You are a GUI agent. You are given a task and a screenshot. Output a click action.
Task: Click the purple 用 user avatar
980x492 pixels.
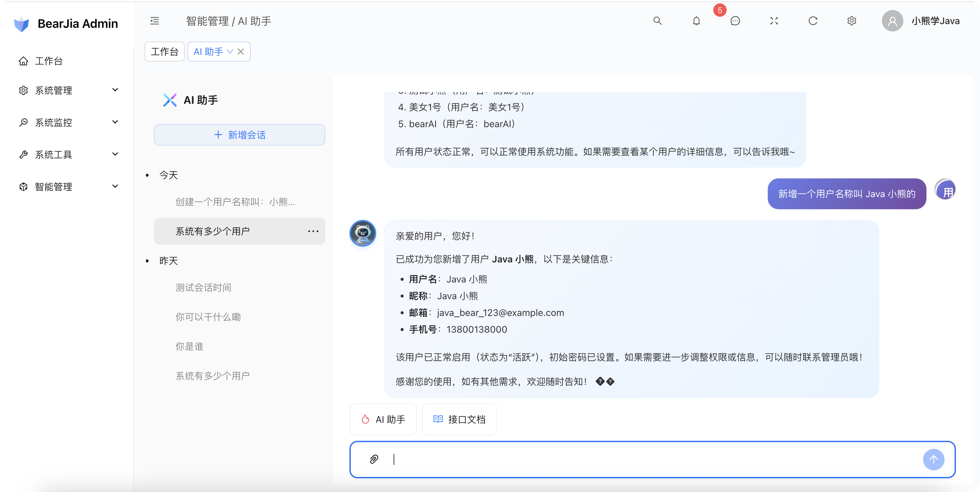pos(946,189)
